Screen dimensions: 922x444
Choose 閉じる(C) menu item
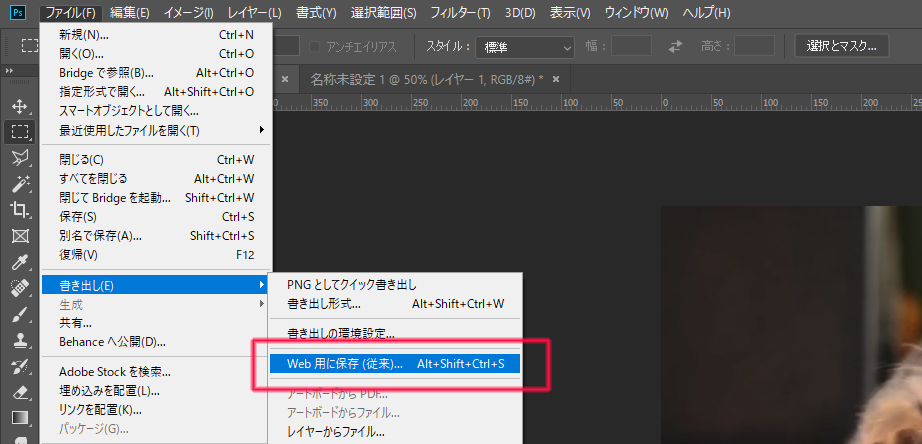(x=156, y=159)
